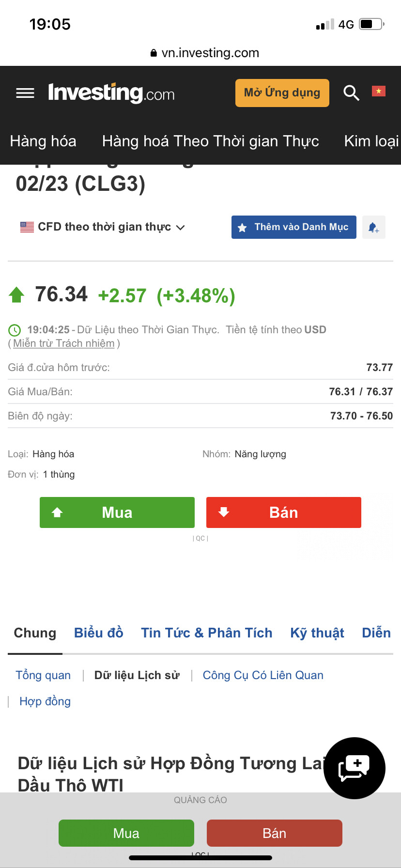Open the hamburger navigation menu
This screenshot has height=868, width=401.
pos(25,93)
